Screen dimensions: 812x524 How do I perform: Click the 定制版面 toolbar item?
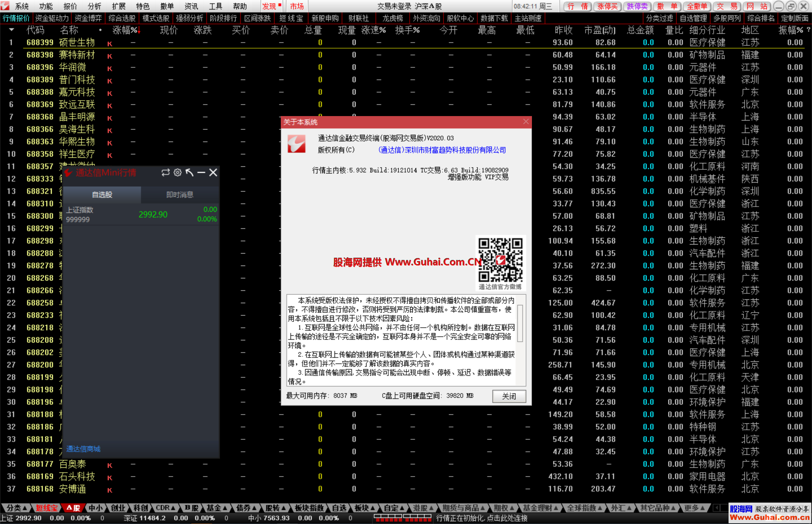pos(795,18)
